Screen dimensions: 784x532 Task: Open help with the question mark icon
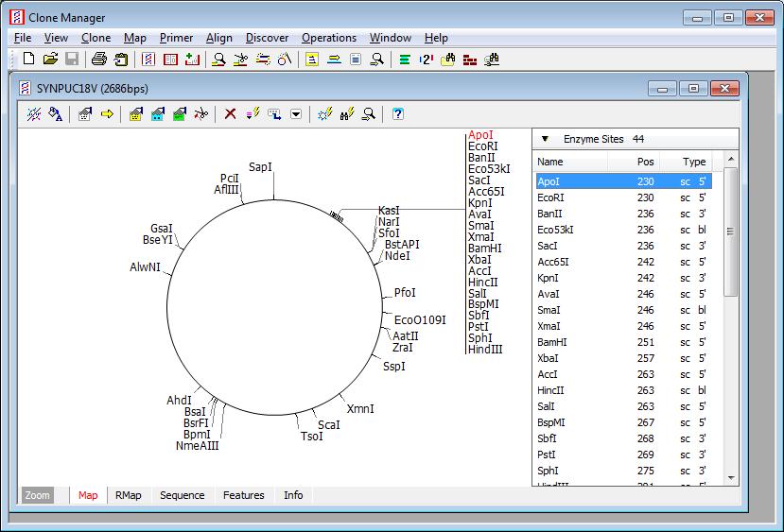click(x=398, y=114)
